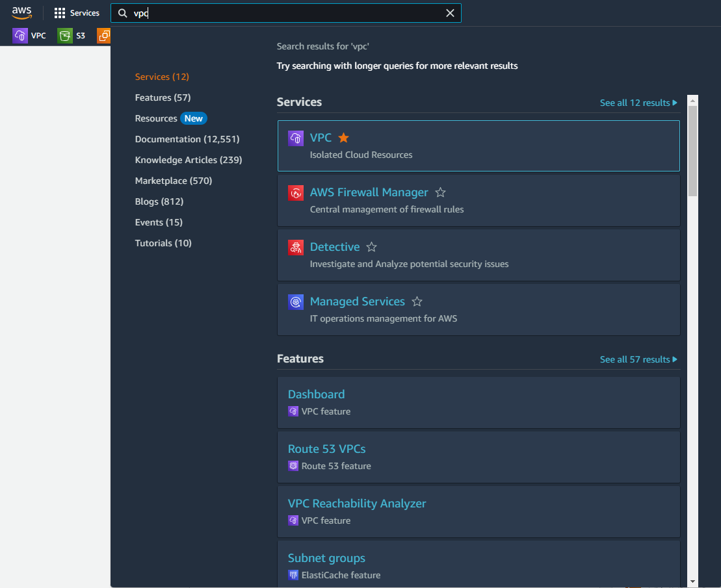Star AWS Firewall Manager as a favorite
Image resolution: width=721 pixels, height=588 pixels.
(440, 192)
